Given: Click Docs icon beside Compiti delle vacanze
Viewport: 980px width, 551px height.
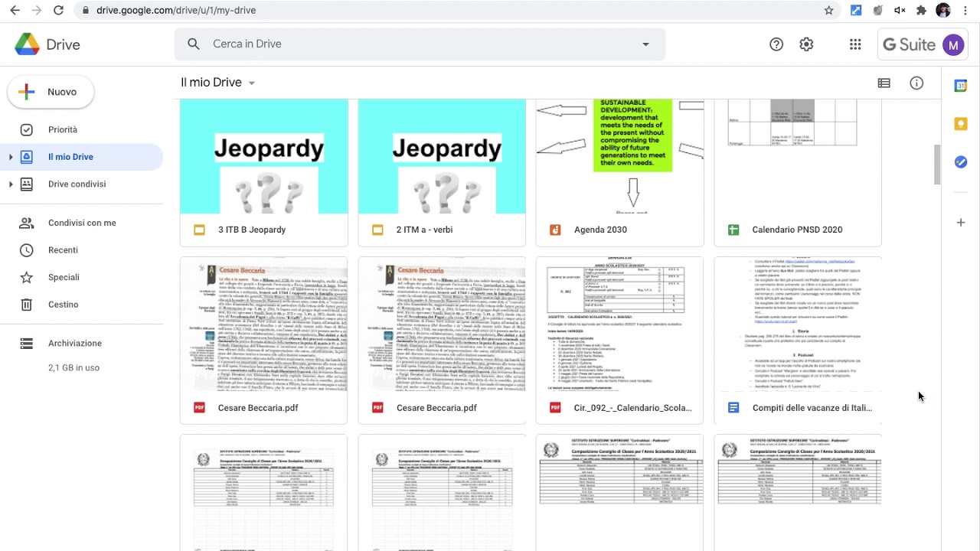Looking at the screenshot, I should coord(733,408).
